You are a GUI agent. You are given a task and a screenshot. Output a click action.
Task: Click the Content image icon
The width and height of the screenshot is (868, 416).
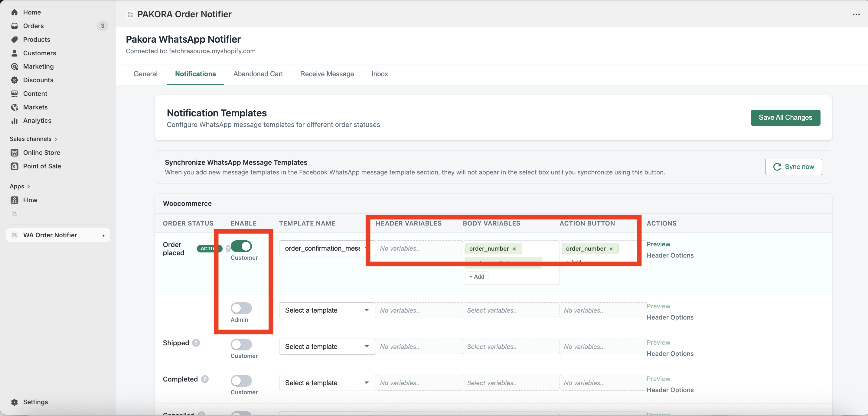[x=14, y=94]
